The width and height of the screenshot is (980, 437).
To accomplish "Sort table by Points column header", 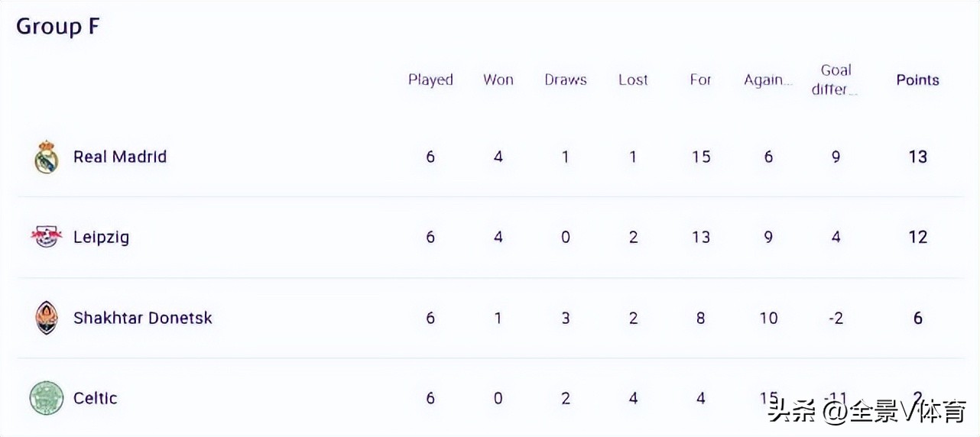I will pos(917,80).
